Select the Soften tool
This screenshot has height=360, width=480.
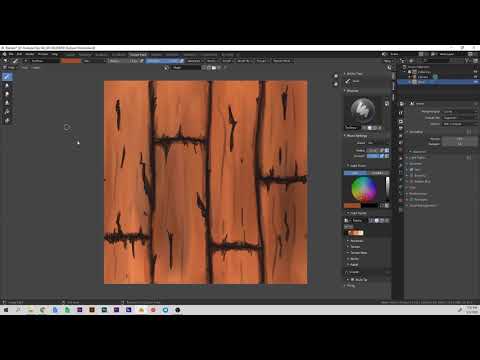(7, 86)
